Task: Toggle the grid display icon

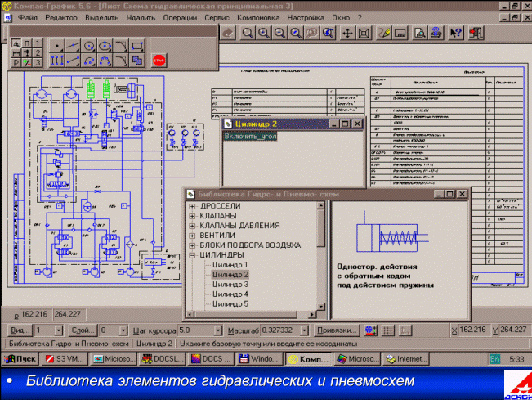Action: coord(388,330)
